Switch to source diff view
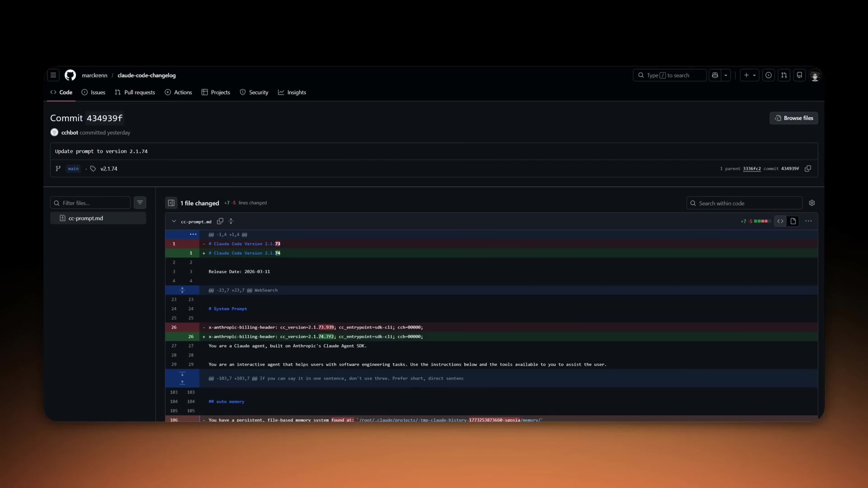The width and height of the screenshot is (868, 488). (x=780, y=221)
